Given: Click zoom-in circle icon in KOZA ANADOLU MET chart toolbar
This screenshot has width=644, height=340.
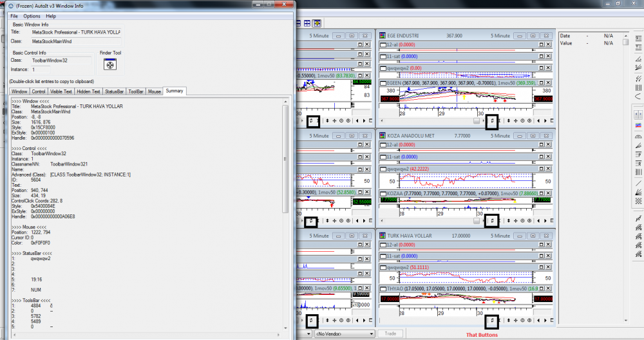Looking at the screenshot, I should point(529,220).
